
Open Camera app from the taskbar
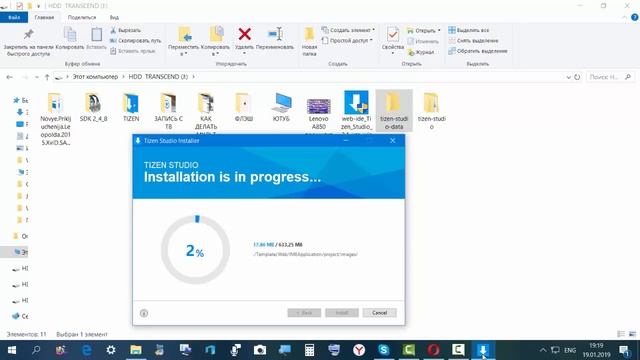click(260, 350)
